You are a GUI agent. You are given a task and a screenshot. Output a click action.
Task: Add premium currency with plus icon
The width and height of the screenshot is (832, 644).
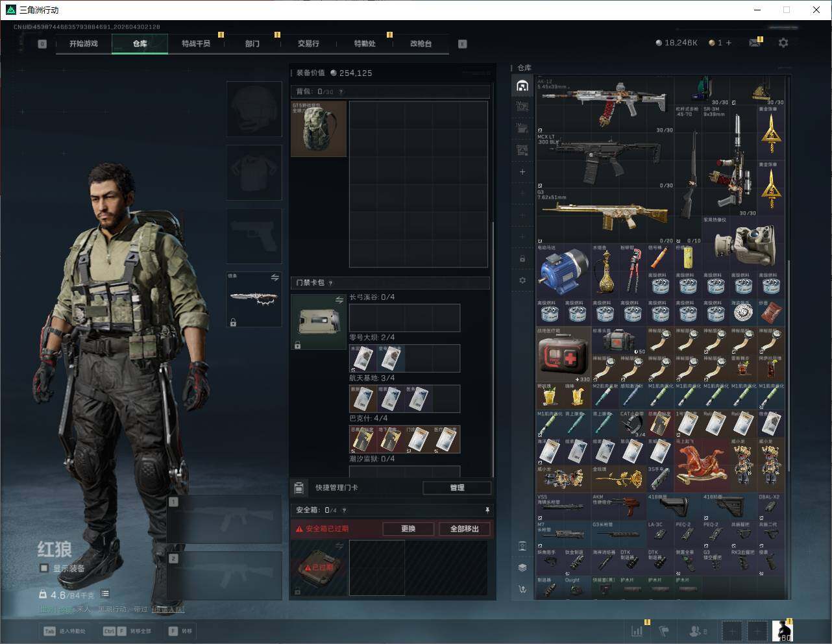click(729, 43)
